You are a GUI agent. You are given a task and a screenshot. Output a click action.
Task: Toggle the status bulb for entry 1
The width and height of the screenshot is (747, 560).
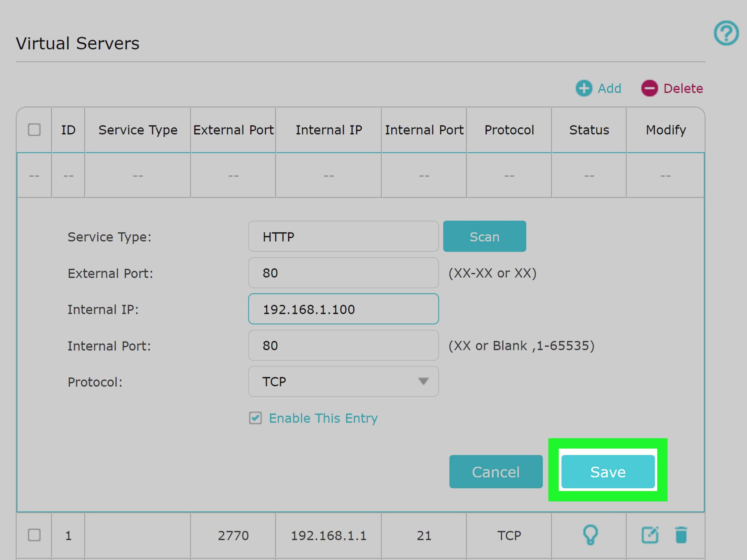[x=590, y=535]
